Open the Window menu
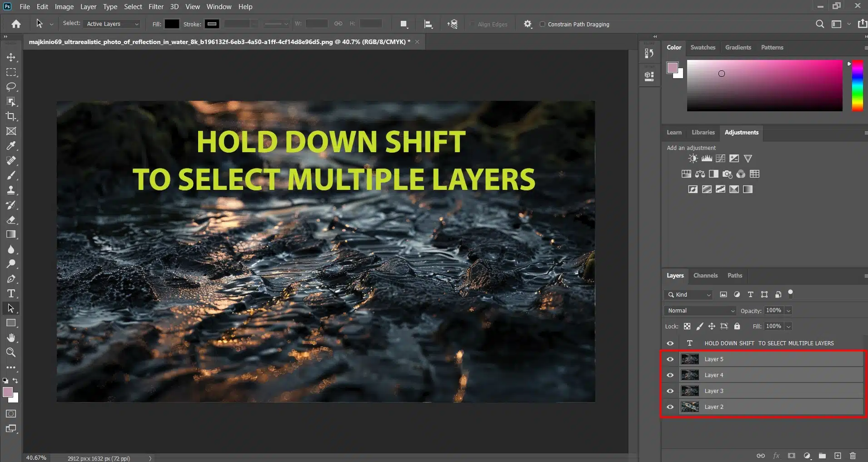The image size is (868, 462). [x=219, y=7]
